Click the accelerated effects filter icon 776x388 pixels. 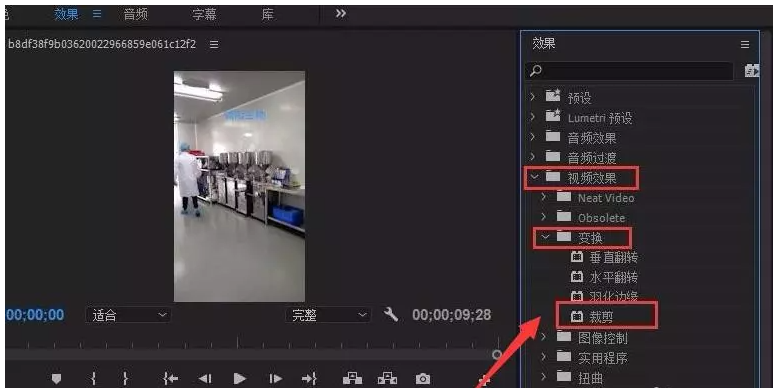[752, 71]
